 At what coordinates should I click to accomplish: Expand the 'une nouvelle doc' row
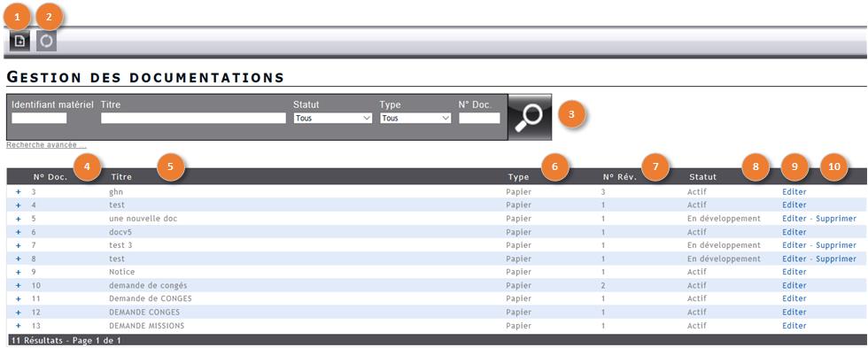tap(18, 219)
